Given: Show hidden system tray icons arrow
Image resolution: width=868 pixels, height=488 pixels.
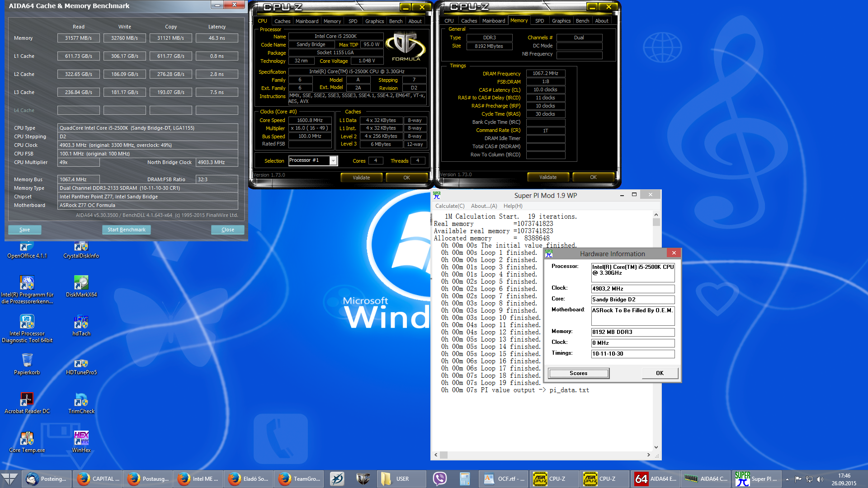Looking at the screenshot, I should click(787, 479).
